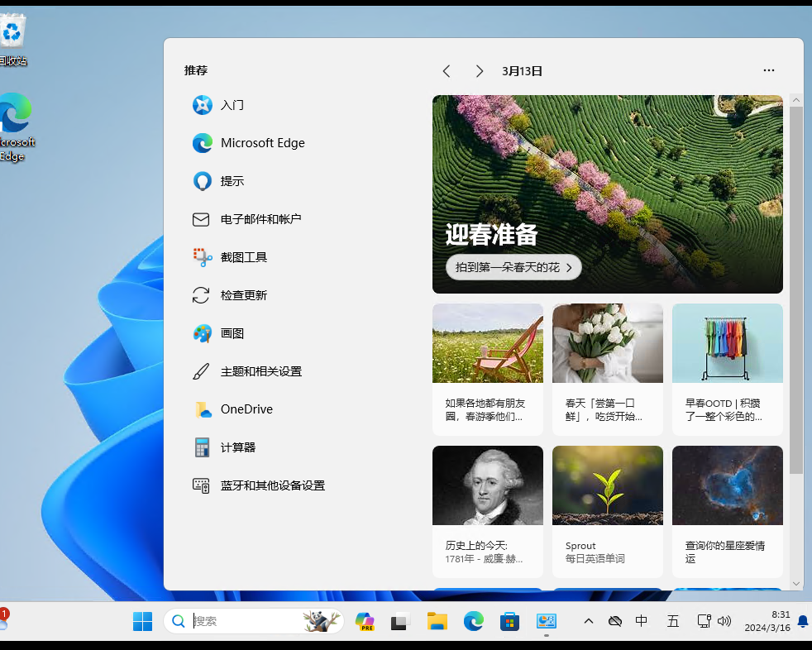Open the Windows Start menu button
812x650 pixels.
pos(142,621)
